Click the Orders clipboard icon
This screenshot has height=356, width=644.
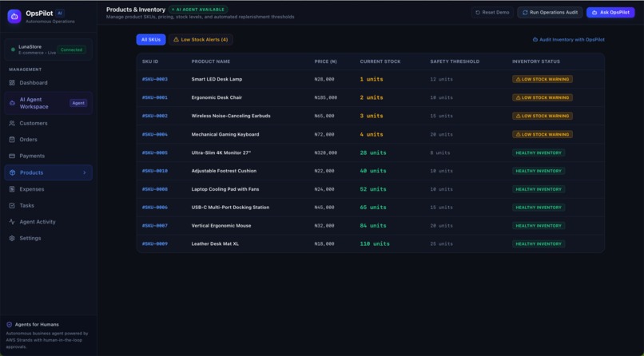[12, 140]
